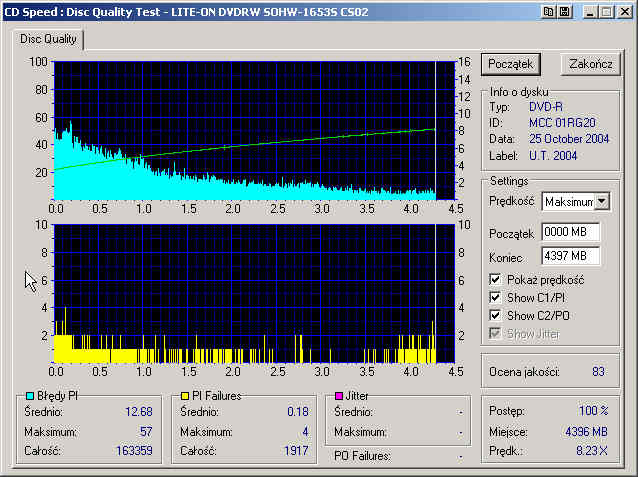
Task: Click the Info o dysku group label
Action: coord(519,92)
